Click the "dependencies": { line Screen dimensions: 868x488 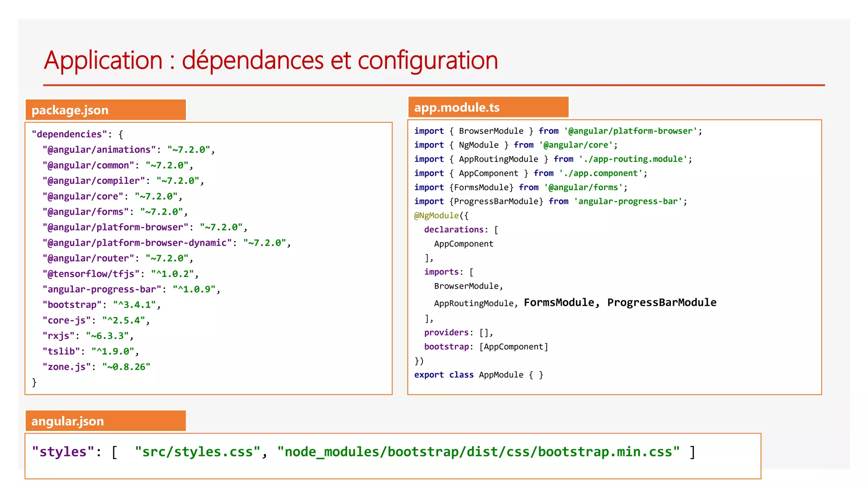78,134
